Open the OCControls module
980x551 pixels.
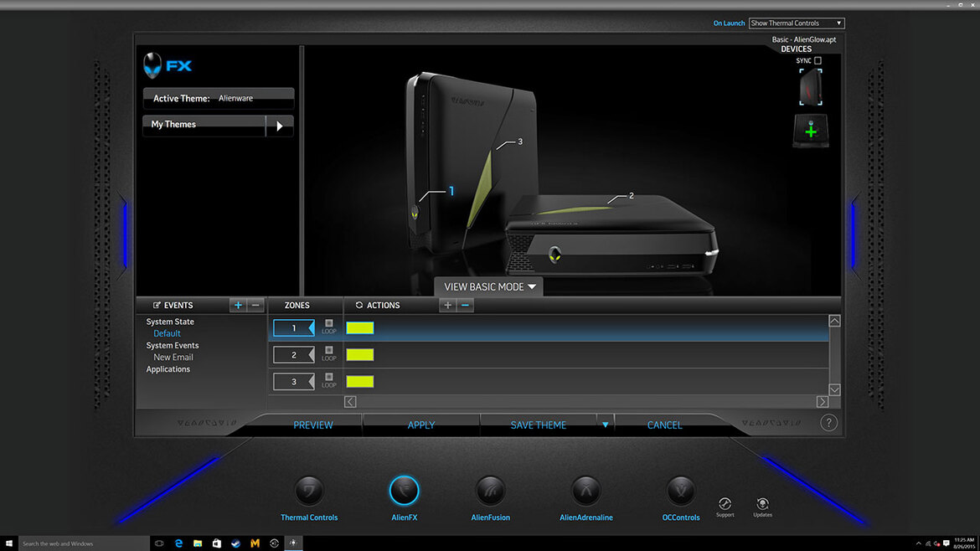pos(681,491)
